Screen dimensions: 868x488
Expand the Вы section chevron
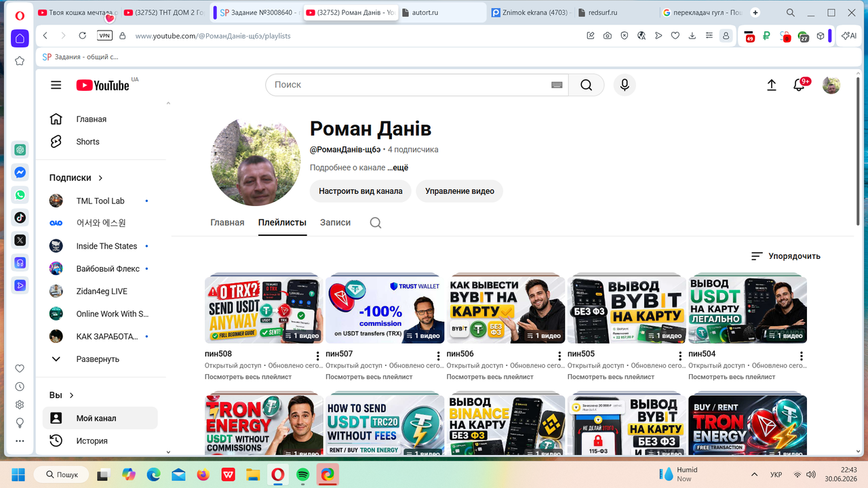(x=72, y=395)
